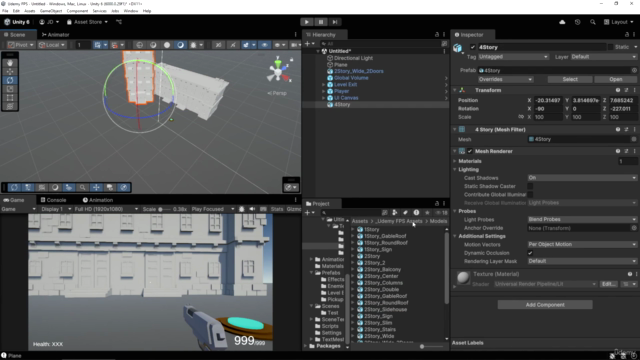Open the Transform component help icon

pos(618,90)
